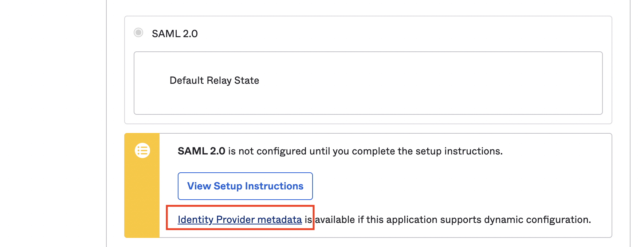Click white space right of View Setup Instructions

[x=437, y=186]
